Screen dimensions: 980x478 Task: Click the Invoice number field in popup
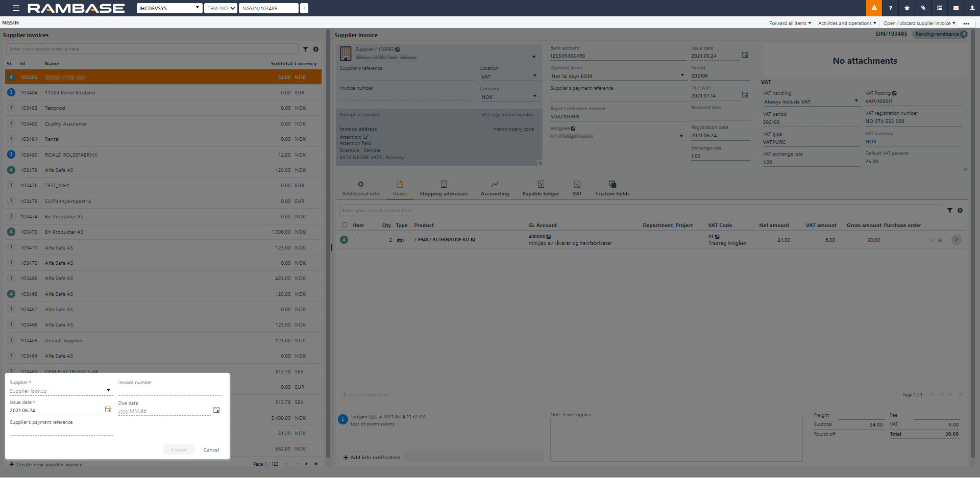169,391
